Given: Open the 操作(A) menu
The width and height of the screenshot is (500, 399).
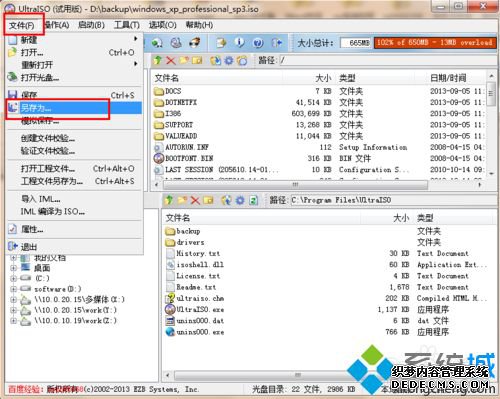Looking at the screenshot, I should point(57,25).
